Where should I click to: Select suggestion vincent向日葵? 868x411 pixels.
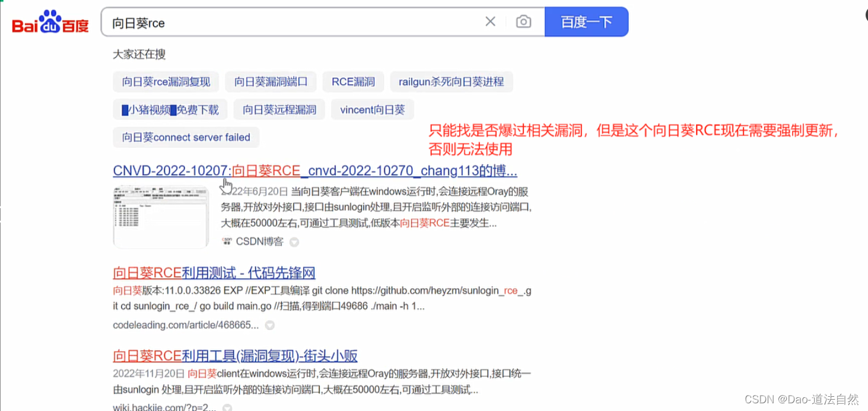coord(373,110)
